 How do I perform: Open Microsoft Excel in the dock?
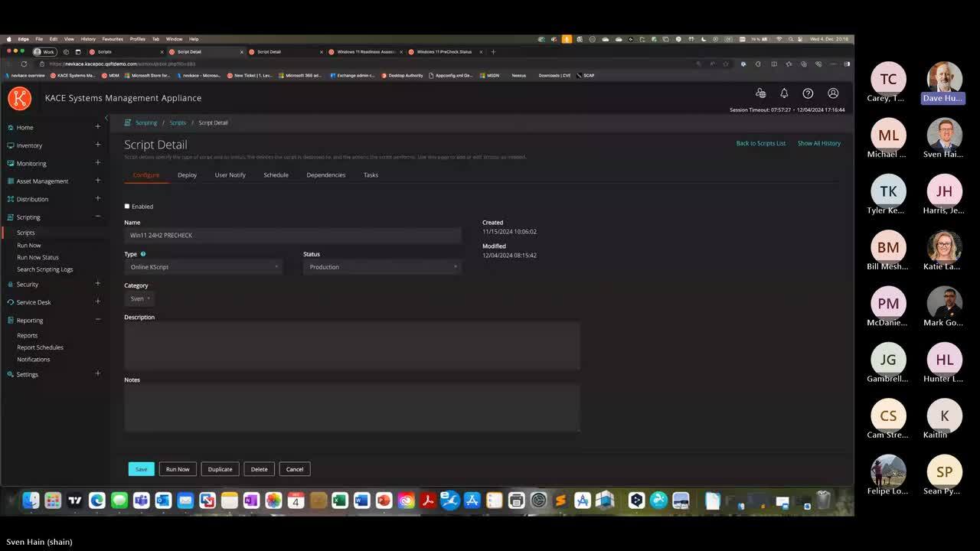[340, 500]
